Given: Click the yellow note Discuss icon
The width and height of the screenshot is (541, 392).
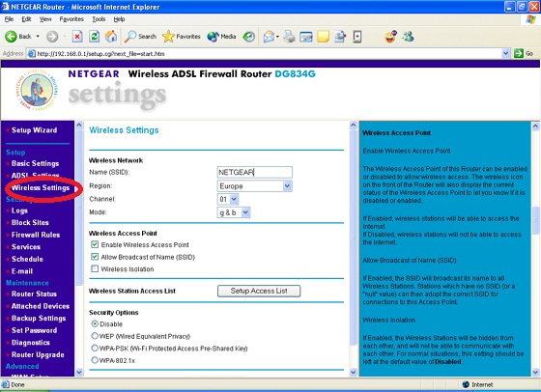Looking at the screenshot, I should coord(323,36).
